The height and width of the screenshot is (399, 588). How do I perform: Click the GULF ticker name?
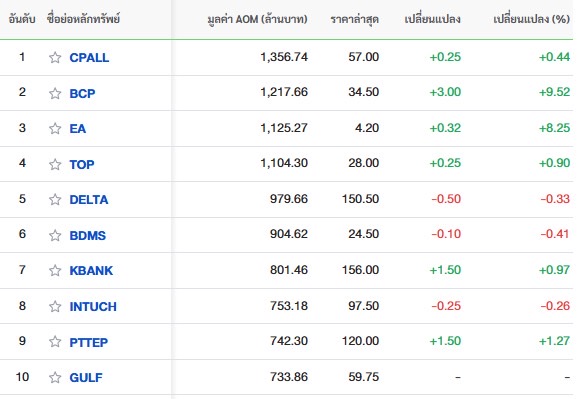tap(86, 377)
